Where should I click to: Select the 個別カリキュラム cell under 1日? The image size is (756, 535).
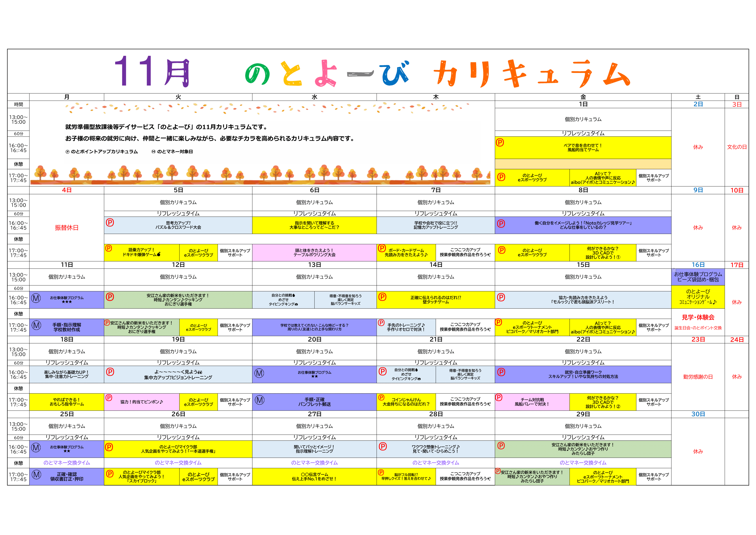583,119
